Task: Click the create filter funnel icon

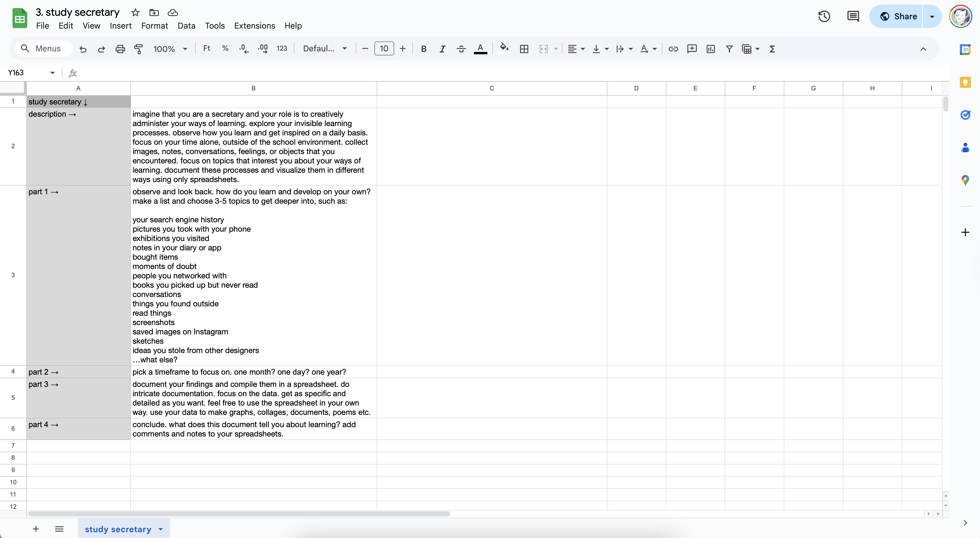Action: pos(729,49)
